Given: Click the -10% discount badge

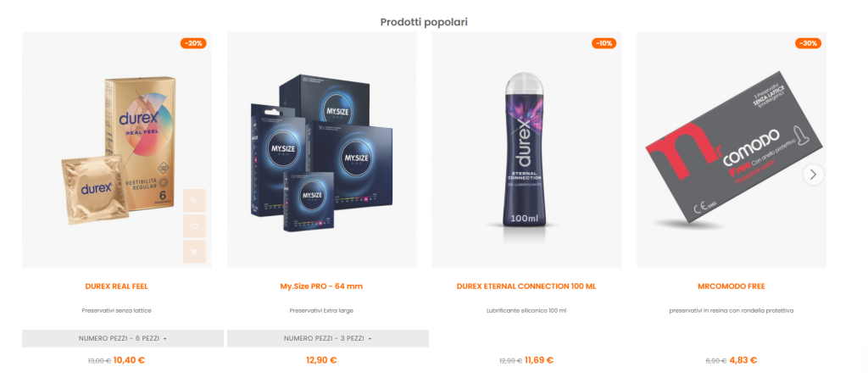Looking at the screenshot, I should click(604, 43).
